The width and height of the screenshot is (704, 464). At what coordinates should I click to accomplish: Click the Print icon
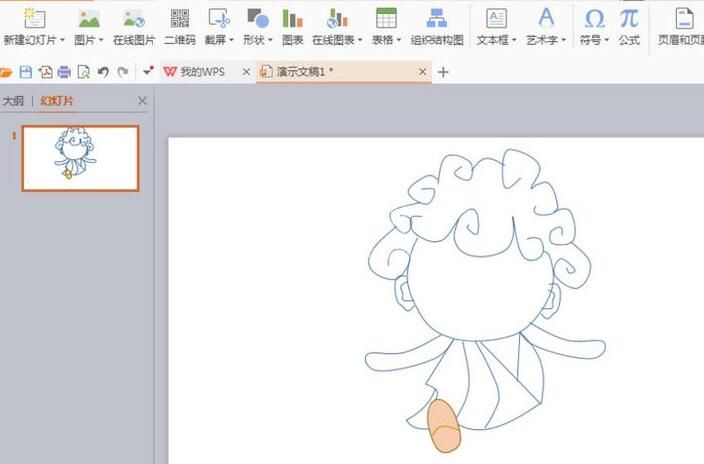64,72
